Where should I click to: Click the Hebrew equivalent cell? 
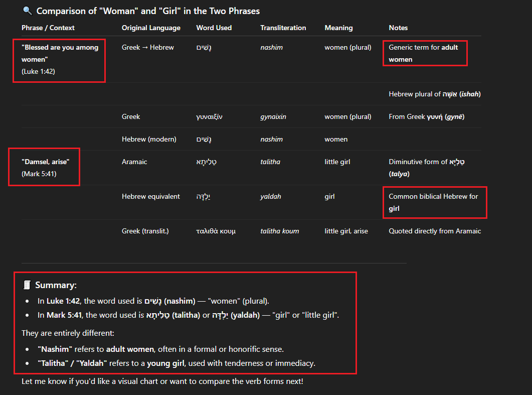[150, 197]
